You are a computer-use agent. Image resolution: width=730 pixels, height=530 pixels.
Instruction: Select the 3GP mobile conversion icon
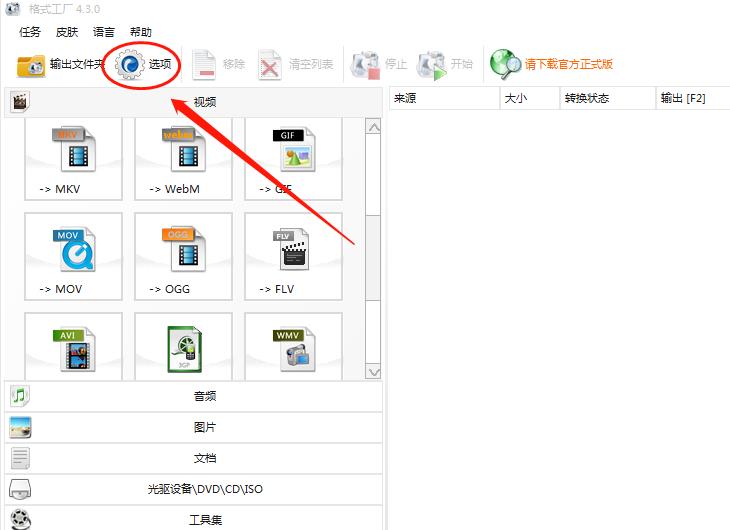(185, 349)
